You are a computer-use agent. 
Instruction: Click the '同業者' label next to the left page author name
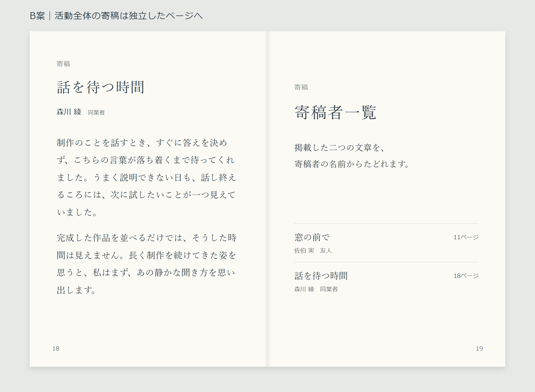[96, 113]
